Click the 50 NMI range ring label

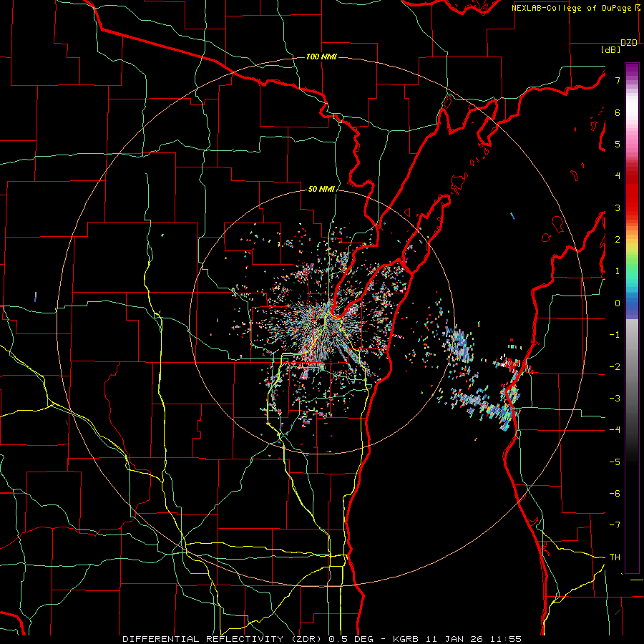(x=321, y=189)
